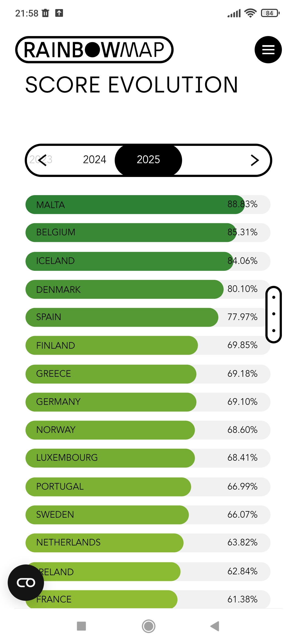Show next years with right chevron

pyautogui.click(x=255, y=160)
